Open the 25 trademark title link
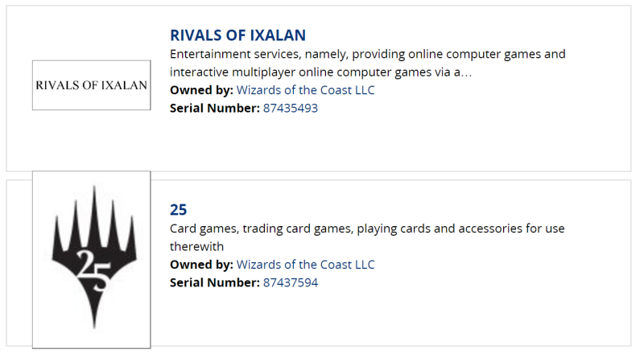 178,210
